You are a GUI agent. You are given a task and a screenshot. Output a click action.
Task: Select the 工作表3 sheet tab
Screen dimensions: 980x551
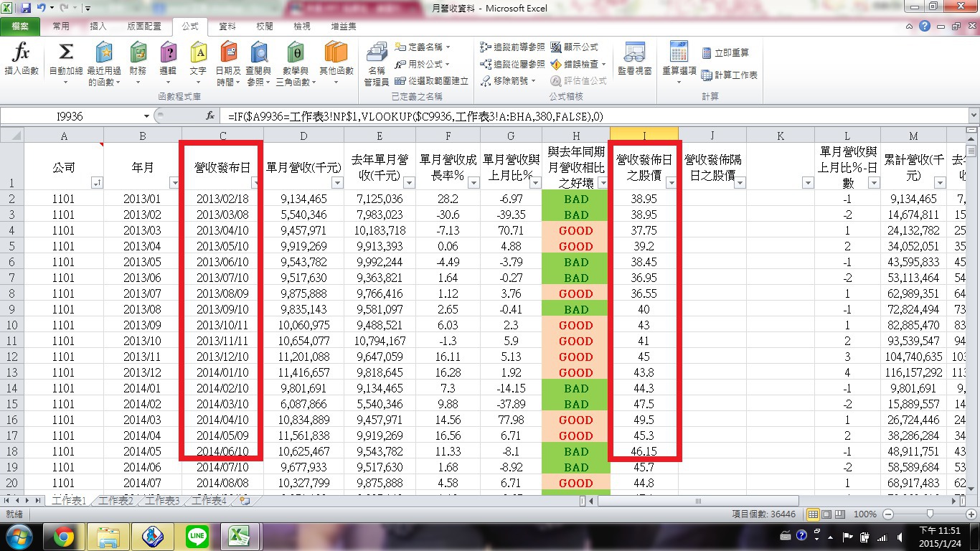pyautogui.click(x=162, y=501)
